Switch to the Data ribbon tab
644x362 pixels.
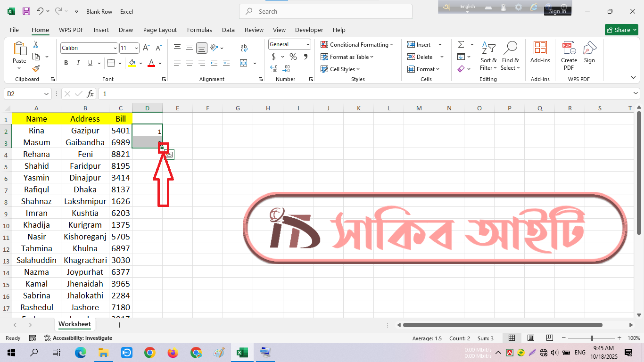pos(228,30)
